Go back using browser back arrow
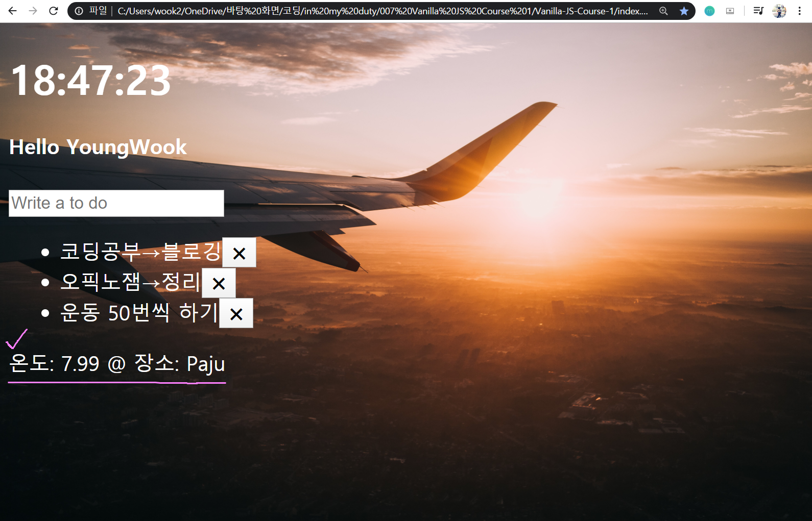The width and height of the screenshot is (812, 521). [12, 11]
